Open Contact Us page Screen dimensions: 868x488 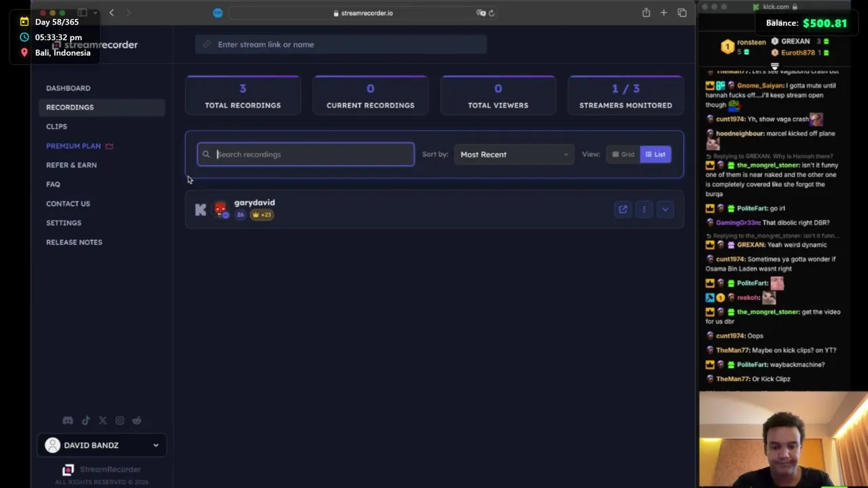[68, 204]
